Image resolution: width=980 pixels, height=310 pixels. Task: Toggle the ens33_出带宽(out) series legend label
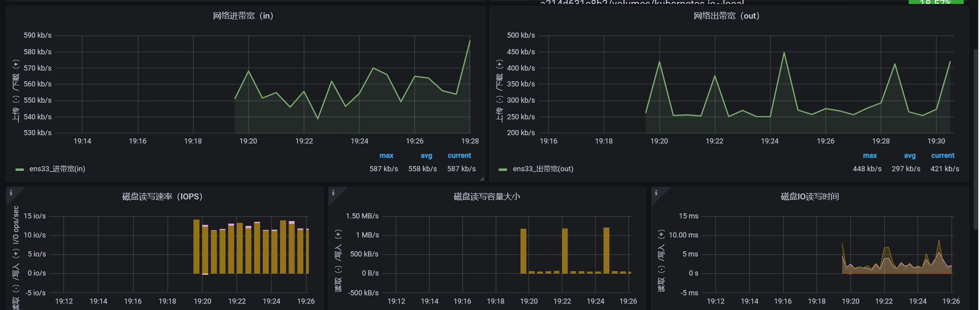point(543,169)
